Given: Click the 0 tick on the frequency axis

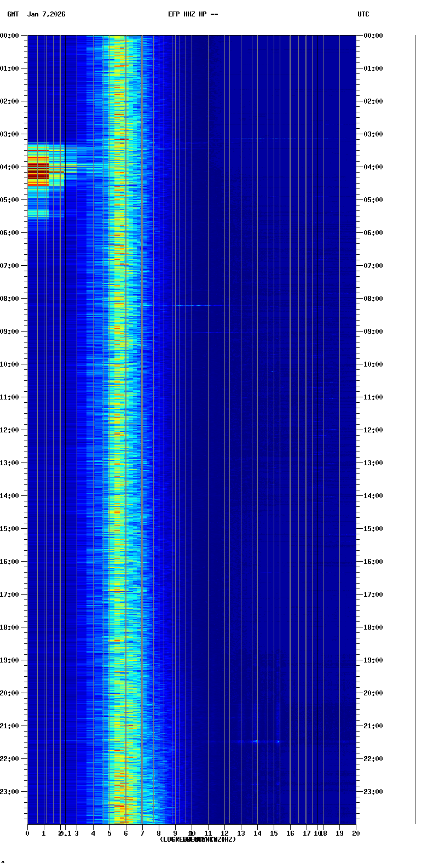Looking at the screenshot, I should click(x=27, y=833).
